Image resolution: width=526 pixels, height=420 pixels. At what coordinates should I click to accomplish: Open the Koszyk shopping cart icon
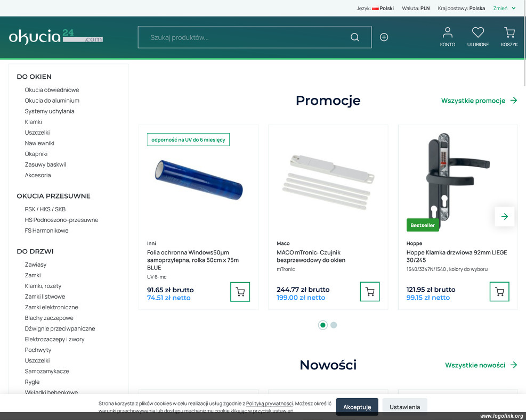(509, 37)
